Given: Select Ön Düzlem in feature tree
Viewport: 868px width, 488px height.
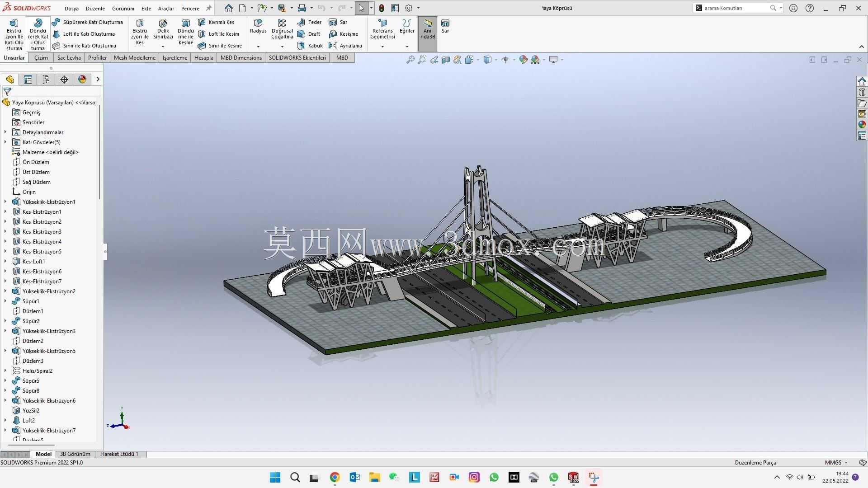Looking at the screenshot, I should pyautogui.click(x=36, y=162).
